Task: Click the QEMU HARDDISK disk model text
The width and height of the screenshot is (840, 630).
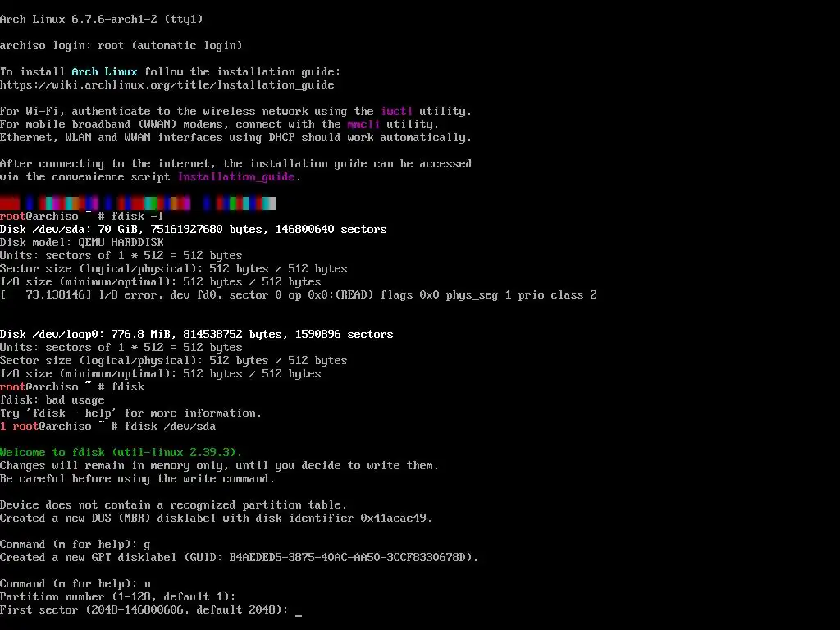Action: (x=121, y=242)
